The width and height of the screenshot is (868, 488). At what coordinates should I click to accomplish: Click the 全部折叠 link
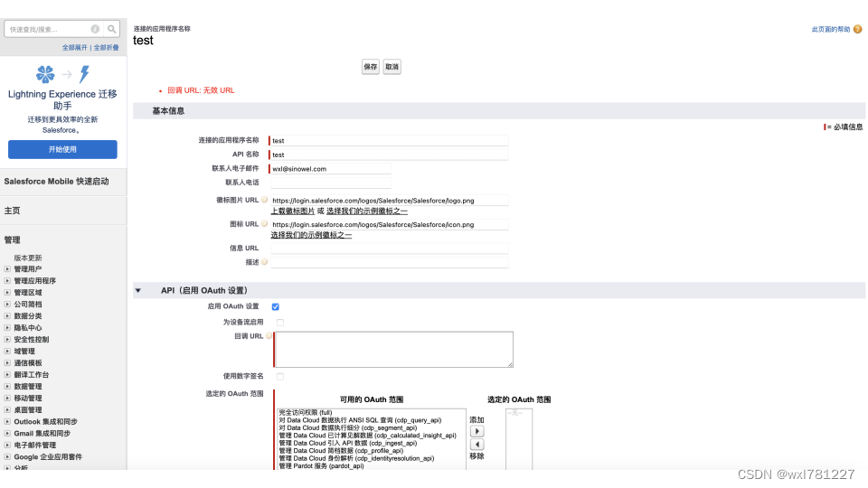click(x=107, y=48)
